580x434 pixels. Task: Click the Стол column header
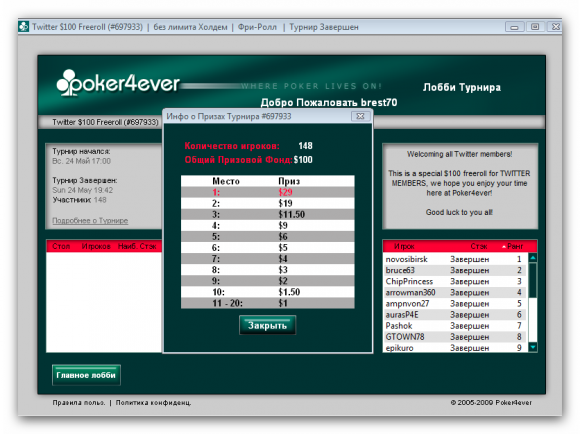61,246
